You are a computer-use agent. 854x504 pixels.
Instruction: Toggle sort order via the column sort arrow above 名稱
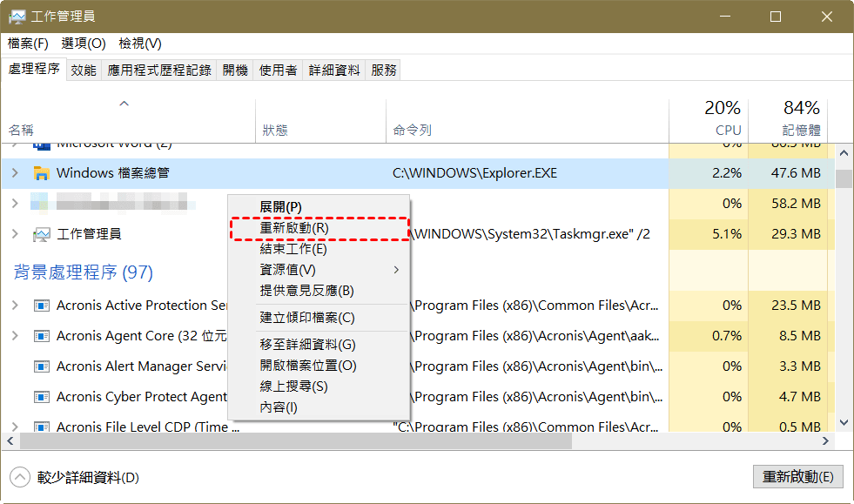(x=124, y=104)
